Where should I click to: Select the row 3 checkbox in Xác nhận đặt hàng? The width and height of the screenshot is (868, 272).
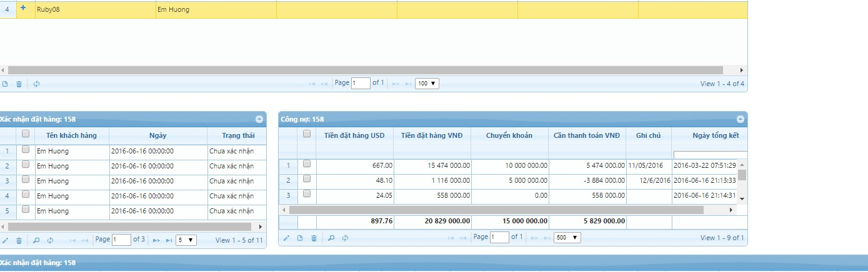[x=26, y=180]
